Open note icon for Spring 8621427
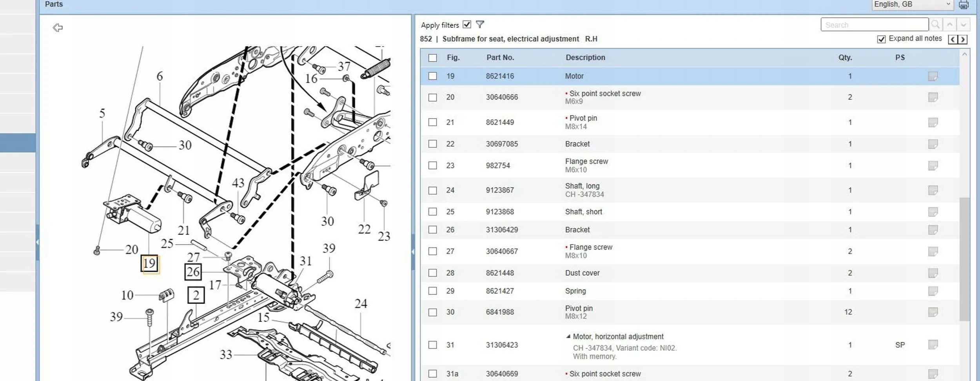Image resolution: width=980 pixels, height=381 pixels. (x=933, y=291)
